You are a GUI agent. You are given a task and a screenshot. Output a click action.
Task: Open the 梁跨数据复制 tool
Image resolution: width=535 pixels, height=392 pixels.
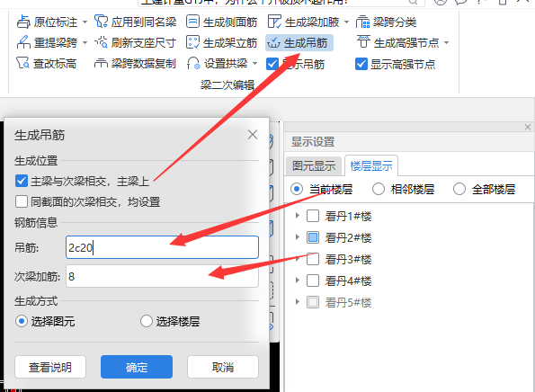pyautogui.click(x=135, y=64)
